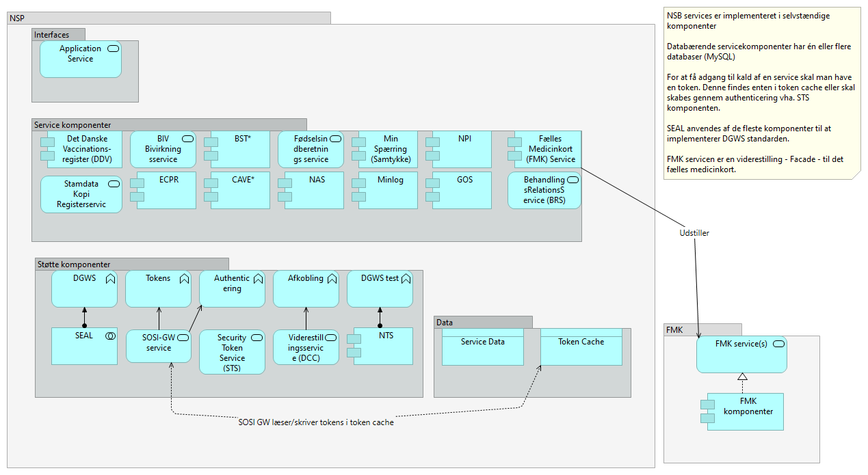Click the collaboration icon on SEAL element
Screen dimensions: 868x475
tap(109, 336)
